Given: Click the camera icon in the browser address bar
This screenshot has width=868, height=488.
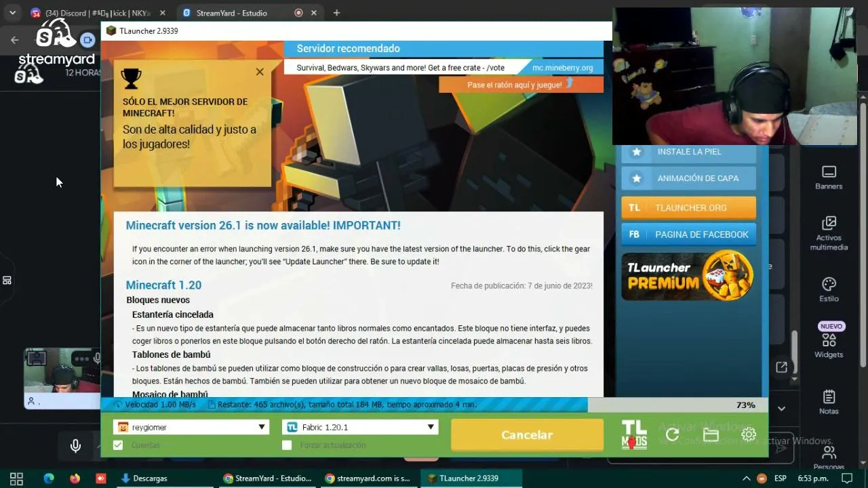Looking at the screenshot, I should 88,40.
